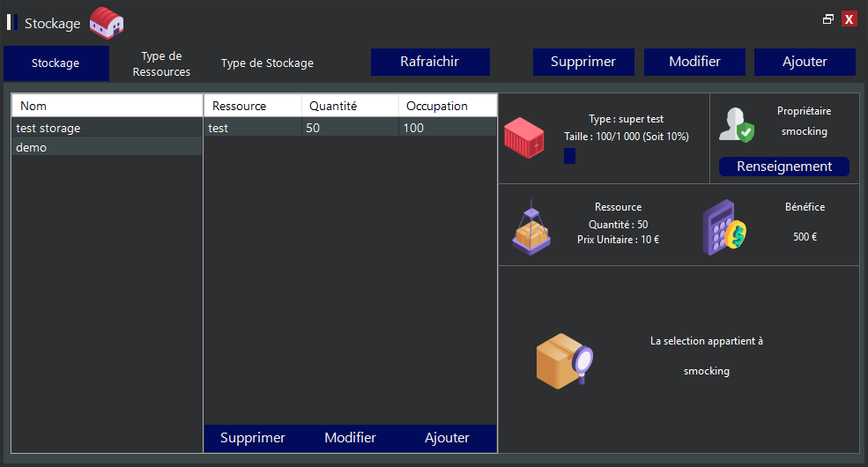Click the blue storage fill progress bar
The image size is (868, 467).
coord(569,156)
